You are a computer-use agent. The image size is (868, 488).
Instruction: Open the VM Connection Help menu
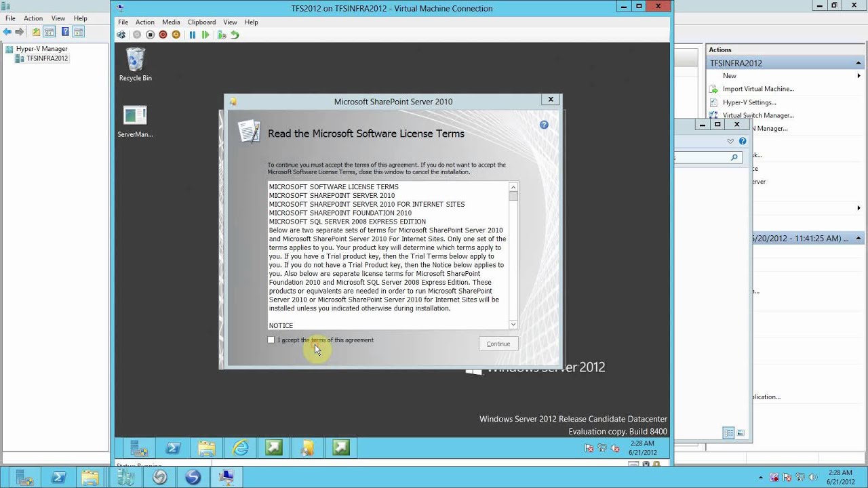(x=251, y=22)
